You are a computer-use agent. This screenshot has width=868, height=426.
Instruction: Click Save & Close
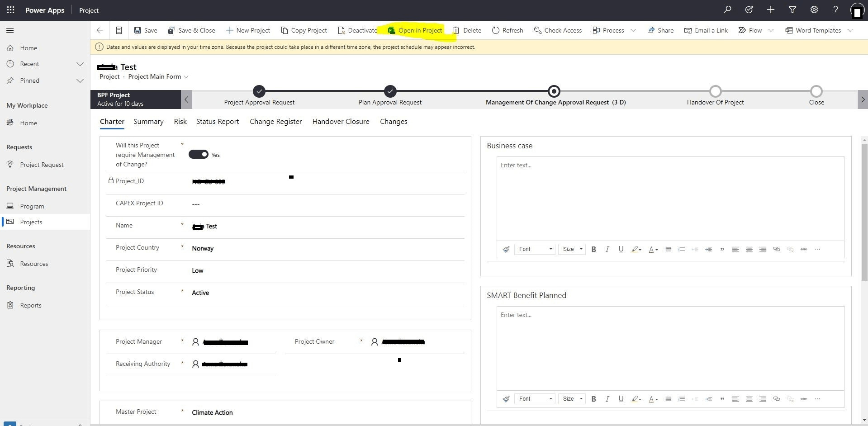pyautogui.click(x=191, y=30)
